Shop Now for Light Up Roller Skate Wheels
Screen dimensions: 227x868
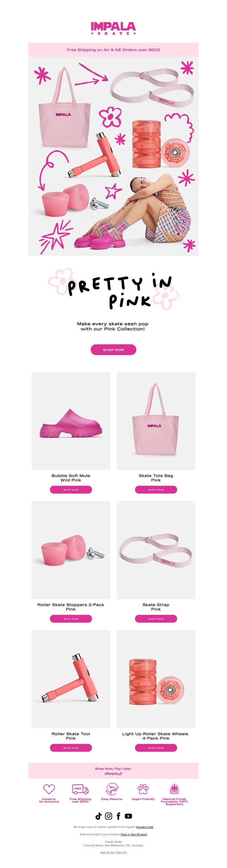coord(156,748)
